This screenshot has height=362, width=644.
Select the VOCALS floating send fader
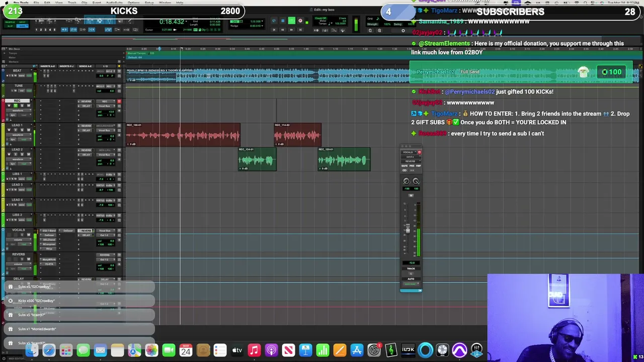pyautogui.click(x=408, y=229)
